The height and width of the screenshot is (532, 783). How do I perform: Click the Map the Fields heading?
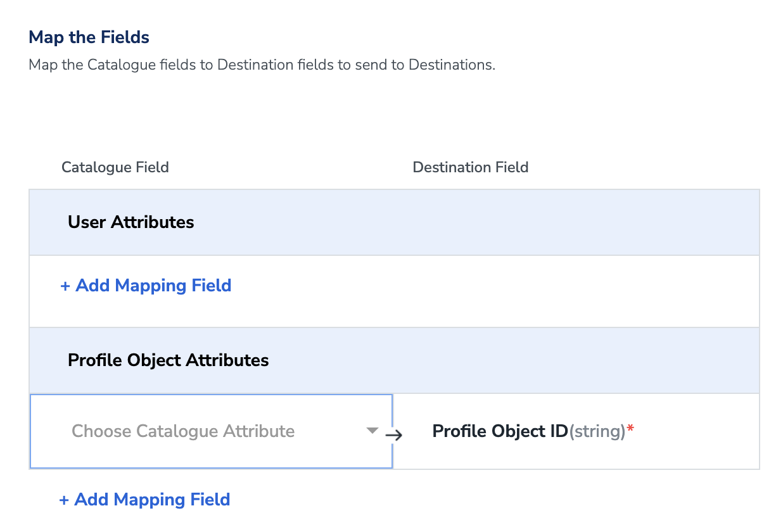pyautogui.click(x=89, y=37)
